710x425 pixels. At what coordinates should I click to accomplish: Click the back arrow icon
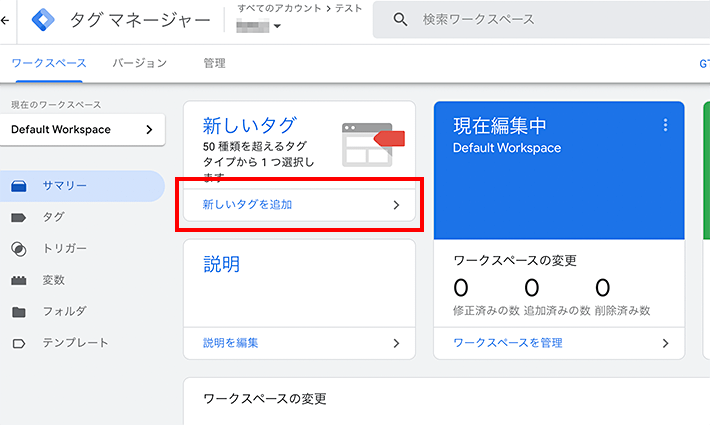[x=5, y=20]
